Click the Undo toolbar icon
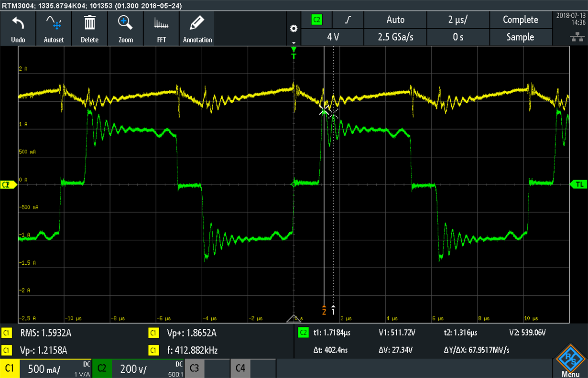The image size is (588, 378). coord(18,29)
